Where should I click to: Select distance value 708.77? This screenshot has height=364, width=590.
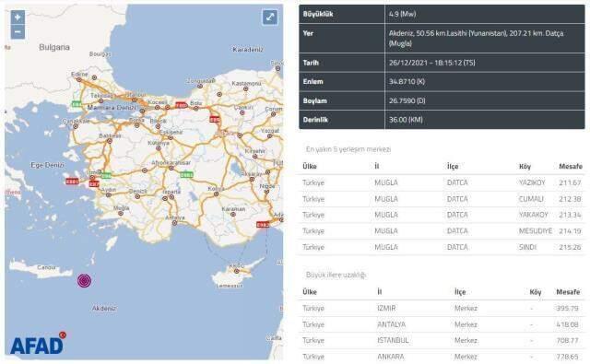point(568,340)
